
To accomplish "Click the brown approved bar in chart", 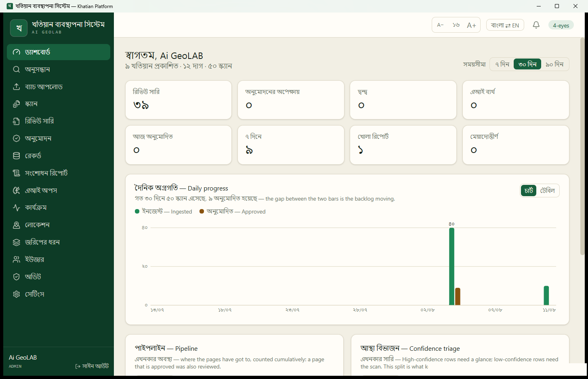I will (x=458, y=297).
